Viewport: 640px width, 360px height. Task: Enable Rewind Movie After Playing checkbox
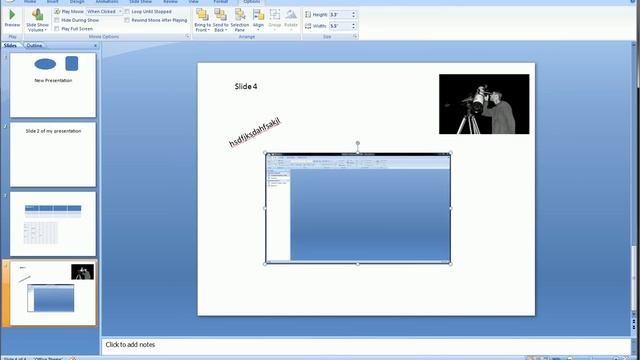[127, 20]
